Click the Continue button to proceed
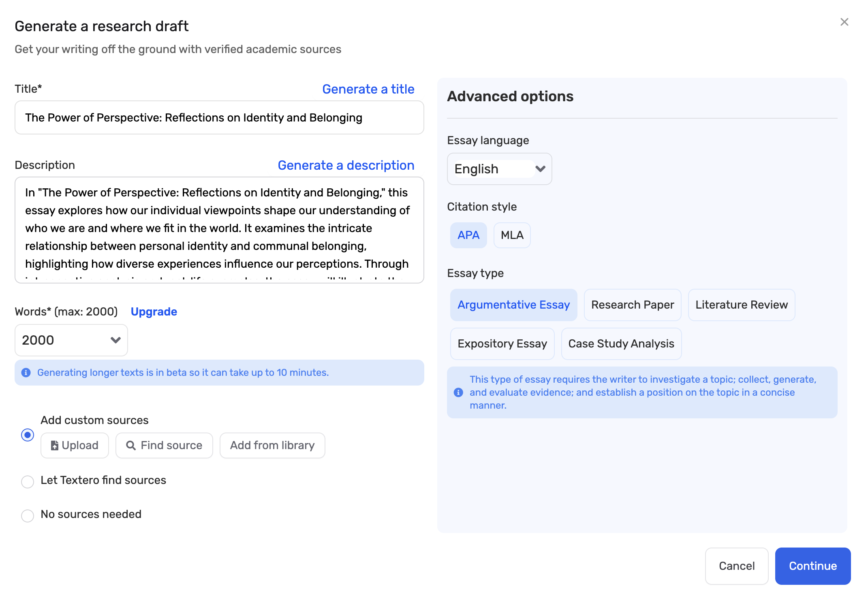 812,565
